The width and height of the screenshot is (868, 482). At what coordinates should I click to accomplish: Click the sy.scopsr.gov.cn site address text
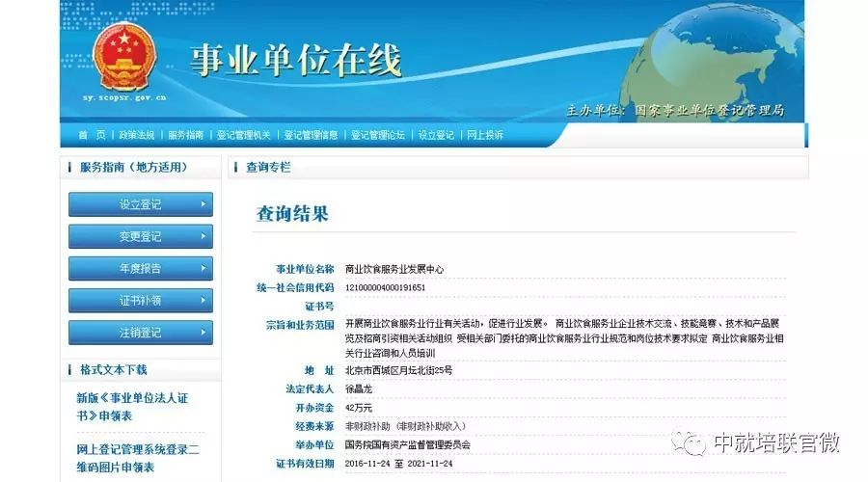coord(124,97)
